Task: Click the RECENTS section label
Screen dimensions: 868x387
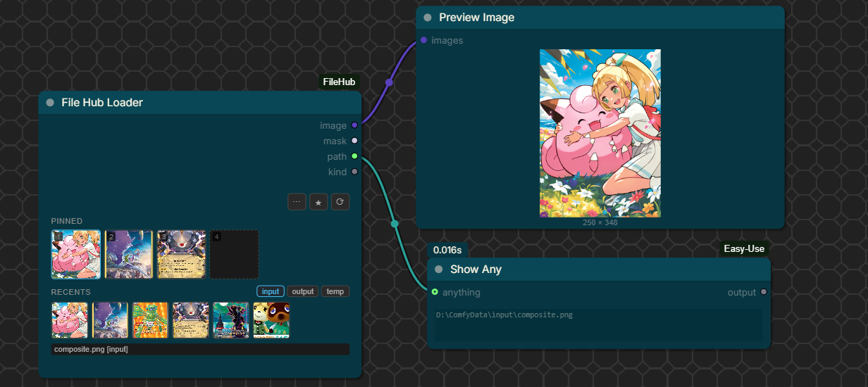Action: [x=71, y=292]
